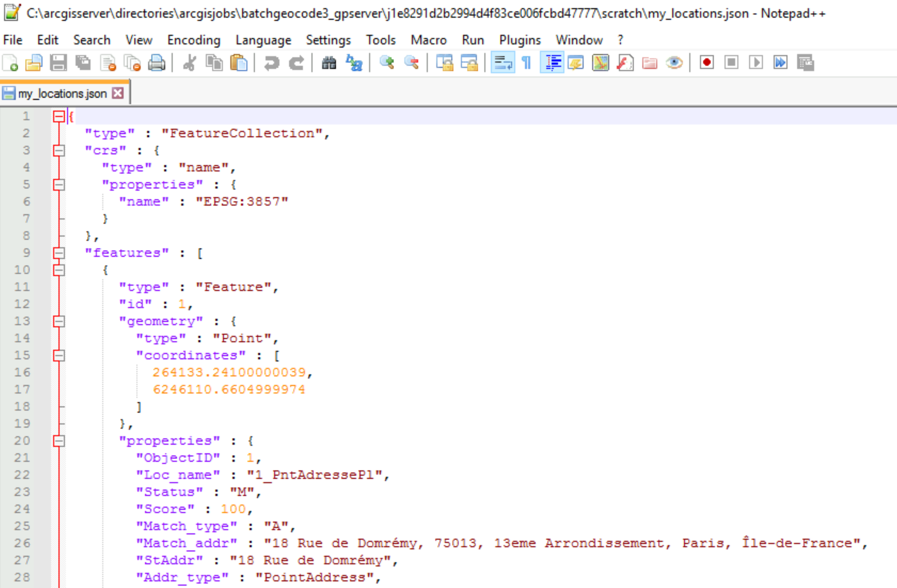Image resolution: width=897 pixels, height=588 pixels.
Task: Close the my_locations.json tab
Action: click(118, 93)
